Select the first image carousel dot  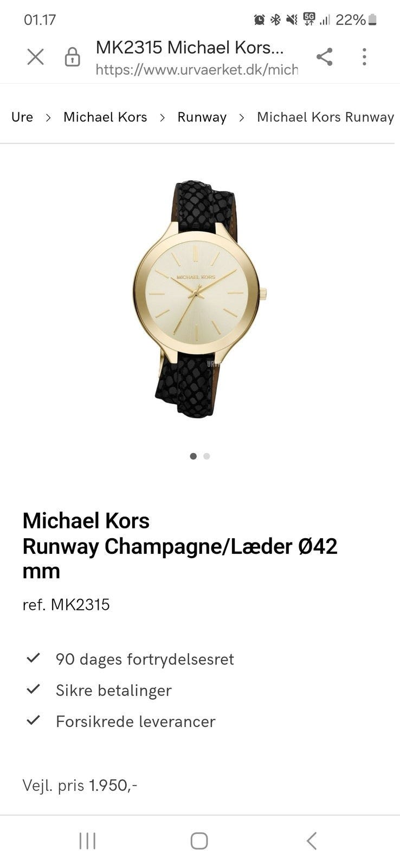(193, 456)
